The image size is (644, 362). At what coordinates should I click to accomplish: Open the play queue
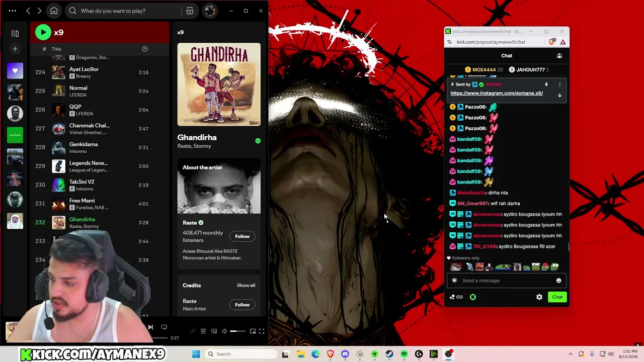coord(203,331)
